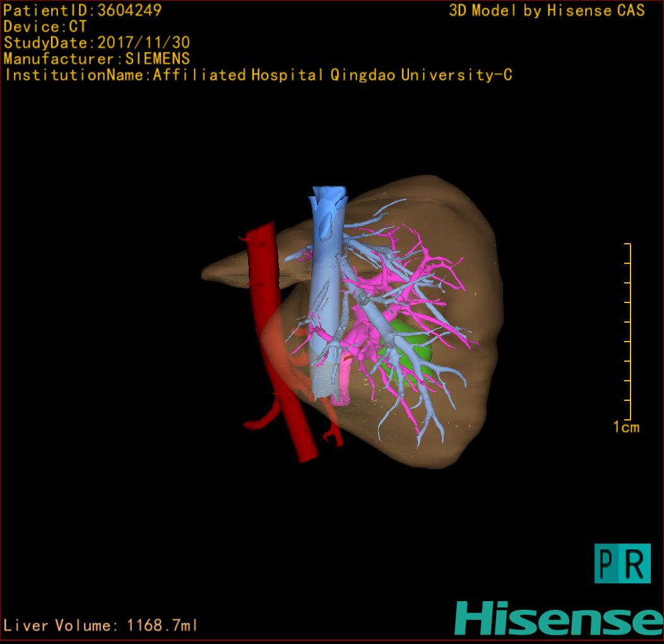Click the Liver Volume 1168.7ml readout
This screenshot has width=664, height=644.
[100, 626]
